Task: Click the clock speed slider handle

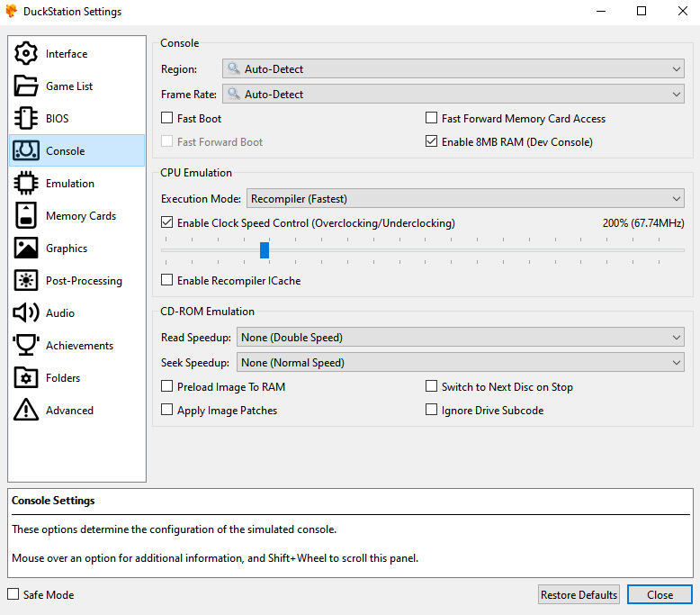Action: 265,250
